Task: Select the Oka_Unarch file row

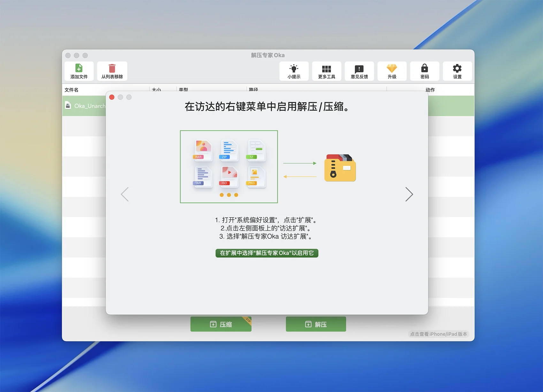Action: (85, 106)
